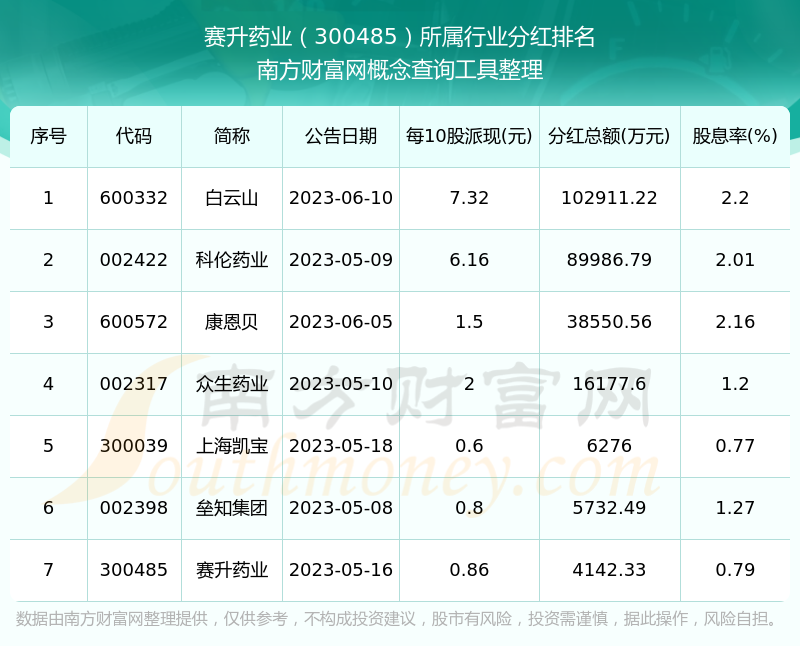This screenshot has height=668, width=800.
Task: Click the '代码' column header
Action: pyautogui.click(x=134, y=136)
